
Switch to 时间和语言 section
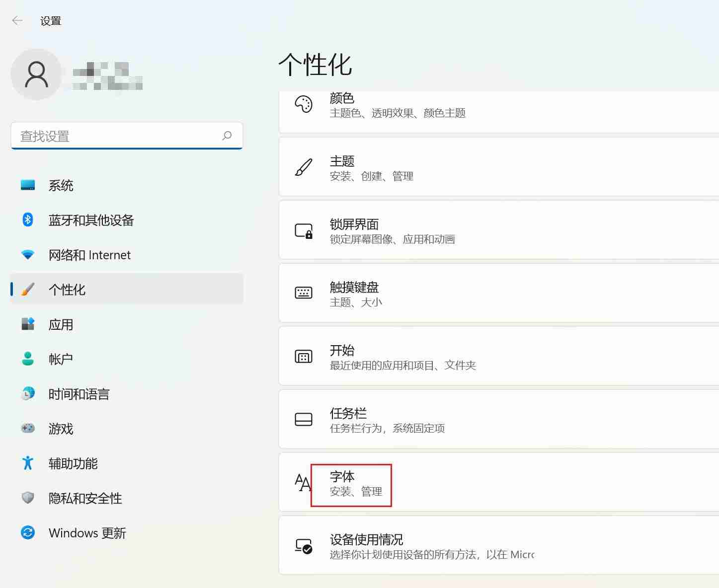coord(79,394)
